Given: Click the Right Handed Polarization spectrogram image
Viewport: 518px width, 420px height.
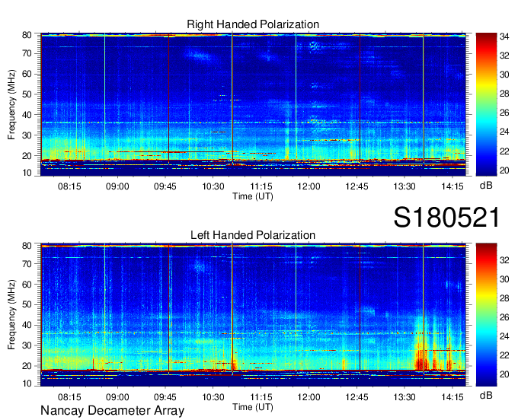Looking at the screenshot, I should (253, 104).
